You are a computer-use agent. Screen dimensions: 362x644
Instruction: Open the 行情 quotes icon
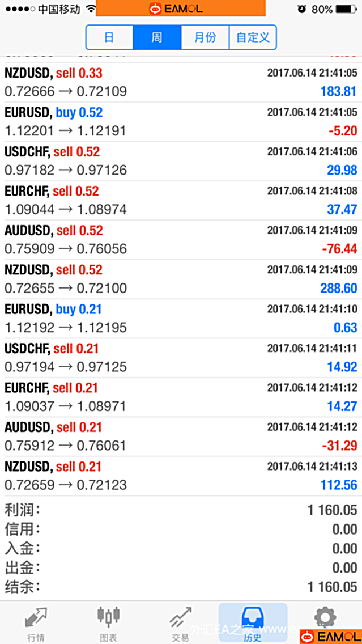point(36,617)
